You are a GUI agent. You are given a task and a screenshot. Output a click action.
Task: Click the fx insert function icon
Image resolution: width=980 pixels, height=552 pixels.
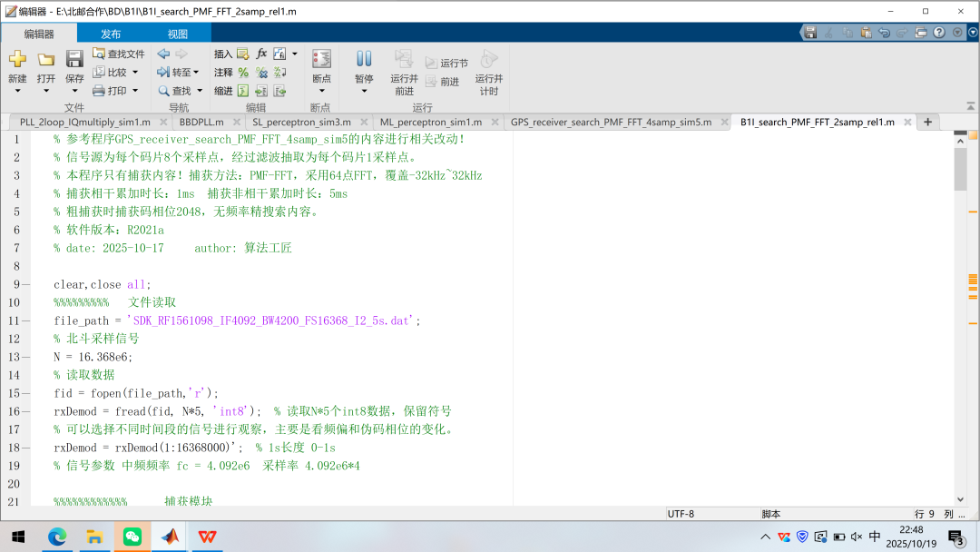click(261, 54)
